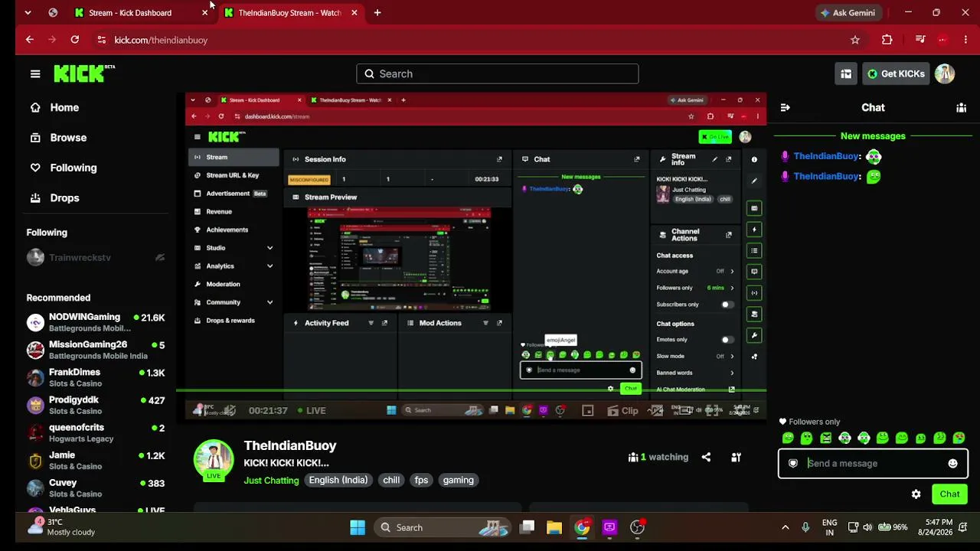Viewport: 980px width, 551px height.
Task: Open Chrome from the taskbar
Action: click(x=582, y=527)
